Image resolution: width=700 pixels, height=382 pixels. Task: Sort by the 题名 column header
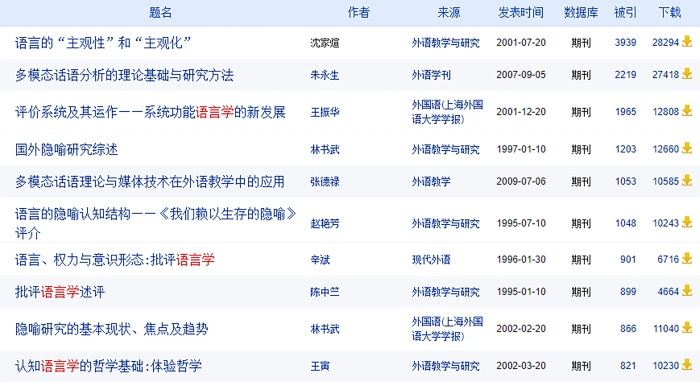coord(160,12)
